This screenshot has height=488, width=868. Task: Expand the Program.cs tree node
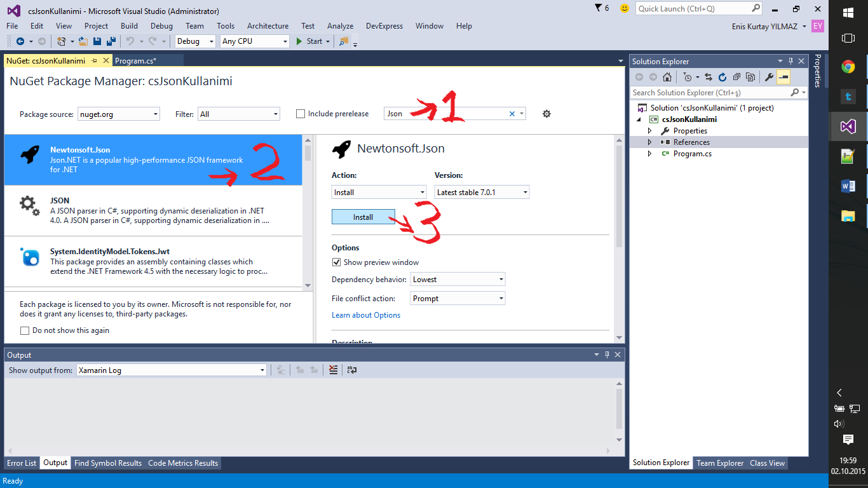(x=649, y=154)
